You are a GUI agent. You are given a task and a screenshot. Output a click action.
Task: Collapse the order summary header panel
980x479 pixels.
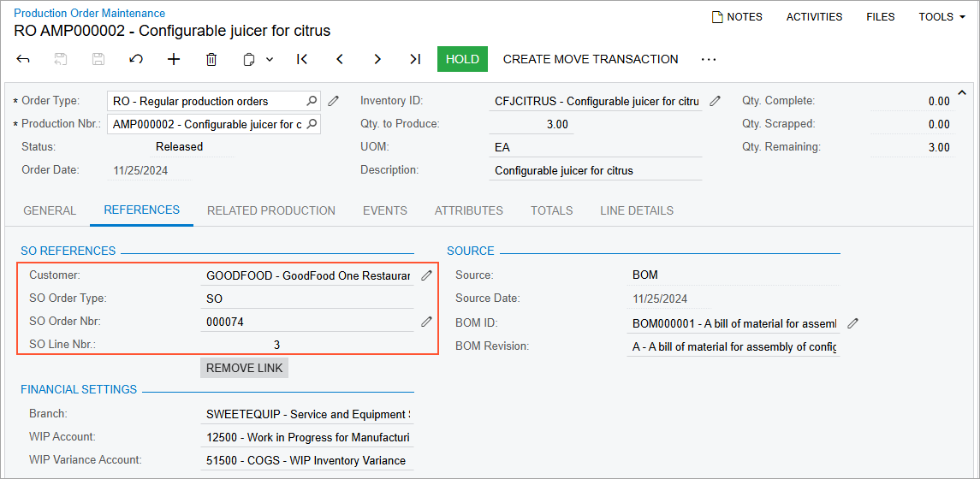pyautogui.click(x=961, y=92)
